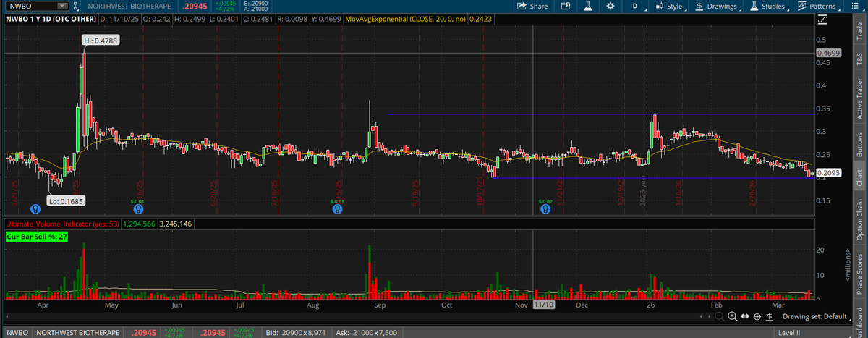Open the Studies dropdown

(x=768, y=7)
